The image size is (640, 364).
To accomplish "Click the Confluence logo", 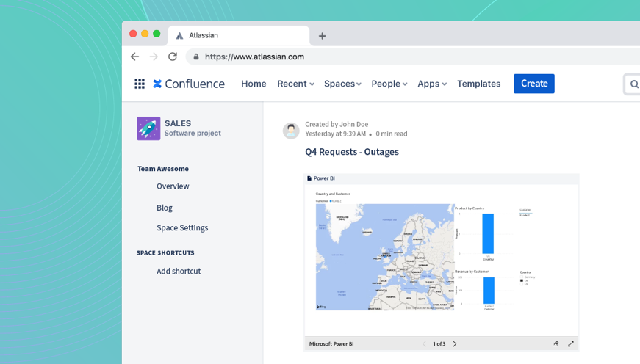I will (x=189, y=84).
